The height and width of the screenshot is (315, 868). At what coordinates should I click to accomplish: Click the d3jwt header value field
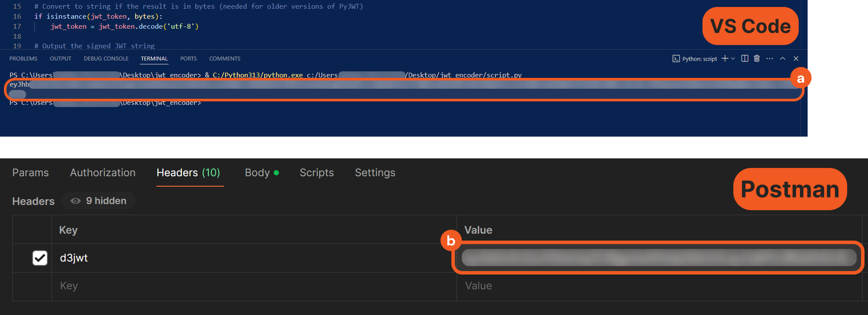[658, 258]
